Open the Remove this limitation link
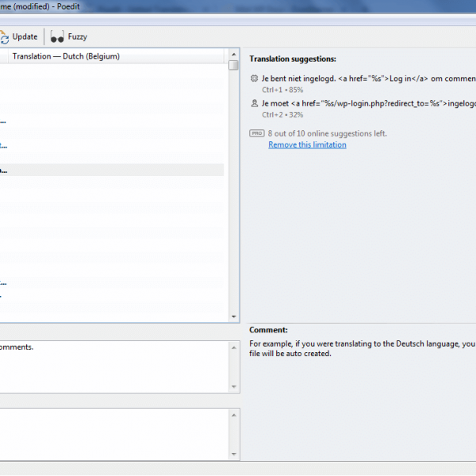This screenshot has width=476, height=476. point(307,144)
